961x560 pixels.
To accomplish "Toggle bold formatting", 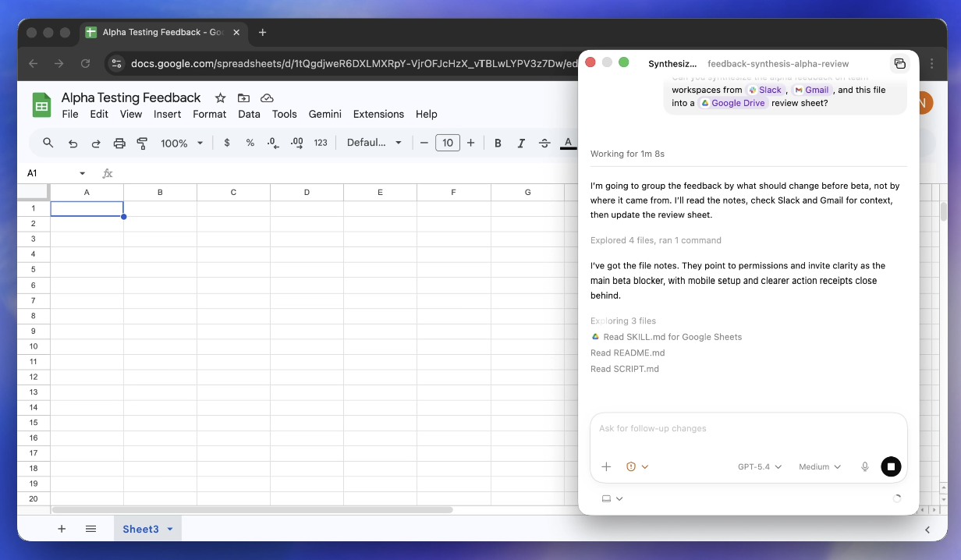I will [x=498, y=143].
